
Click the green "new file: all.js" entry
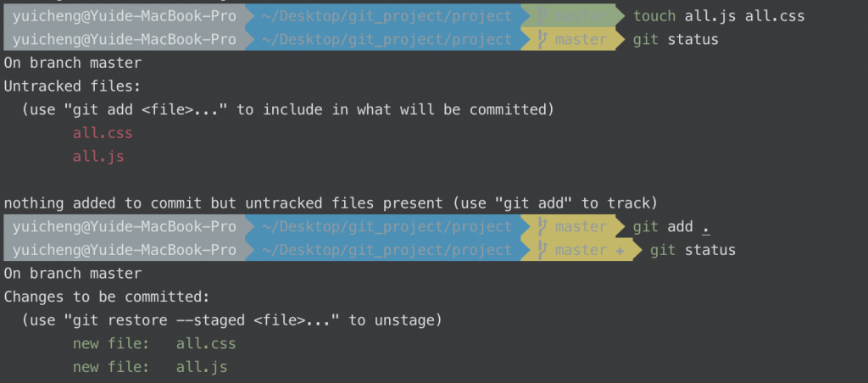(150, 367)
